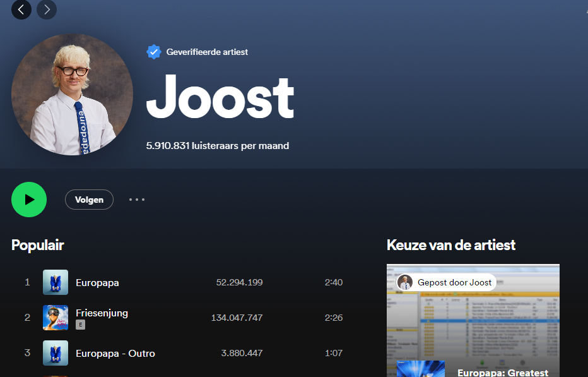Click track number 3
Screen dimensions: 588x377
pos(27,352)
